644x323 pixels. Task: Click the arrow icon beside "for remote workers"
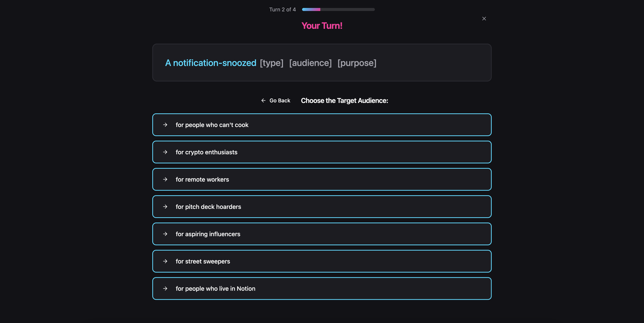tap(165, 179)
